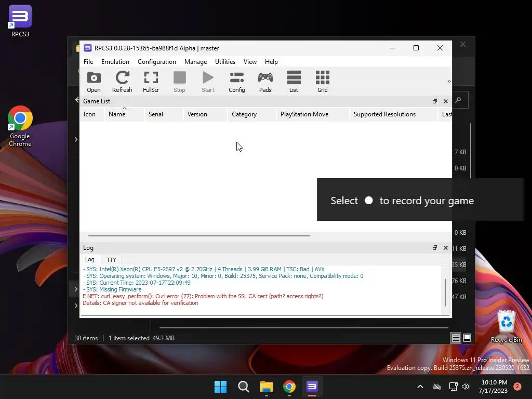Viewport: 532px width, 399px height.
Task: Sort by the Icon column header
Action: (91, 114)
